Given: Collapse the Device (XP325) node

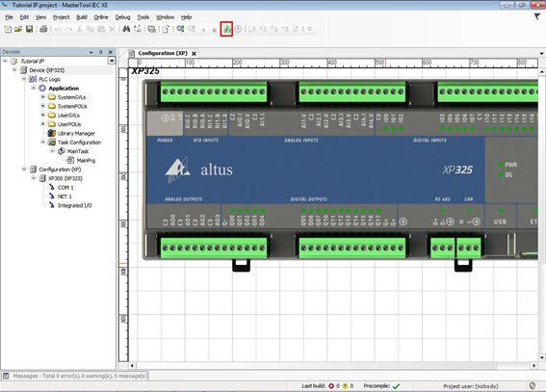Looking at the screenshot, I should [14, 70].
